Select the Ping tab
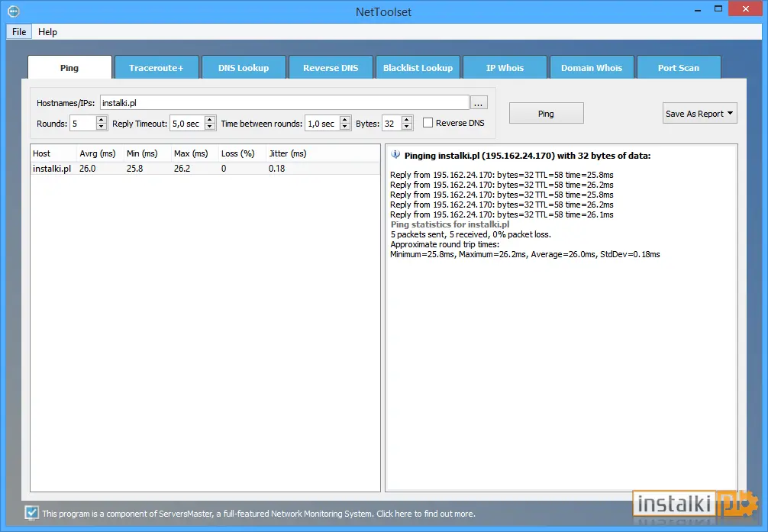 69,68
